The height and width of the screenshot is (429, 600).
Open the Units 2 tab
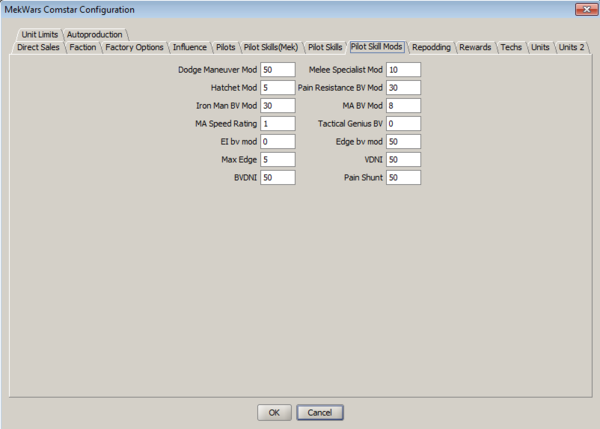[571, 47]
